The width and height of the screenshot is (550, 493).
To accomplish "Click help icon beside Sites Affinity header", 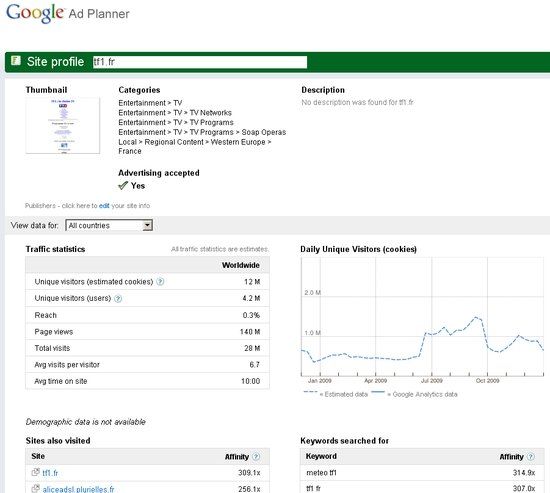I will (256, 457).
